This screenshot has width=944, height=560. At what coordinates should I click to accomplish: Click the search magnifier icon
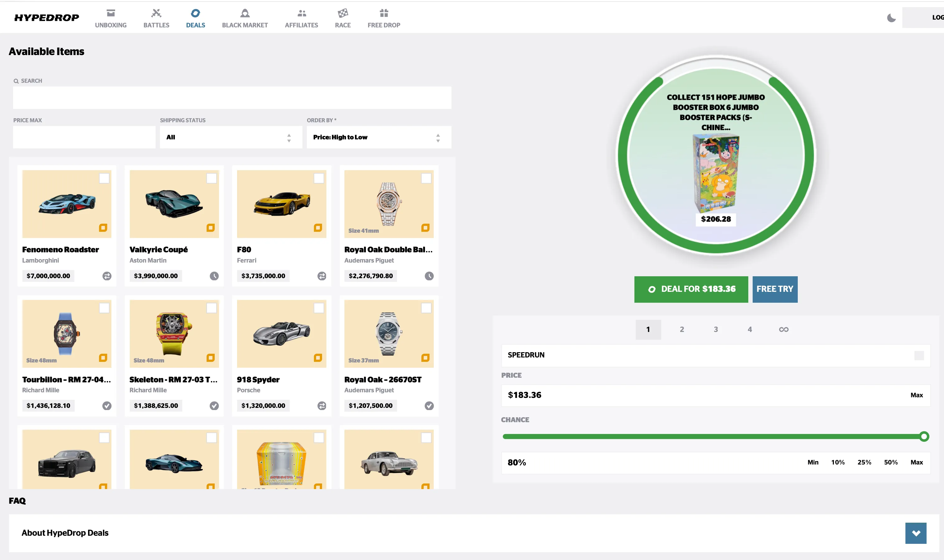tap(16, 81)
